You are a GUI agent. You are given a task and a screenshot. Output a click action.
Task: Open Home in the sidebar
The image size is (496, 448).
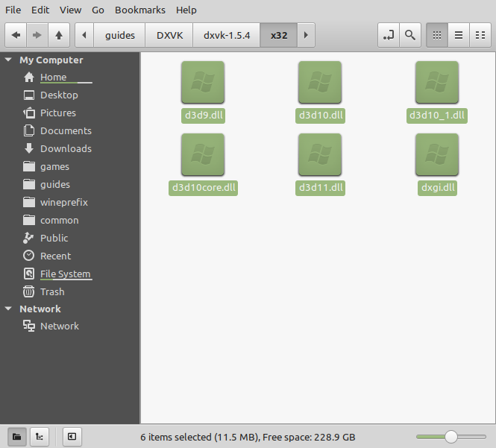click(53, 77)
